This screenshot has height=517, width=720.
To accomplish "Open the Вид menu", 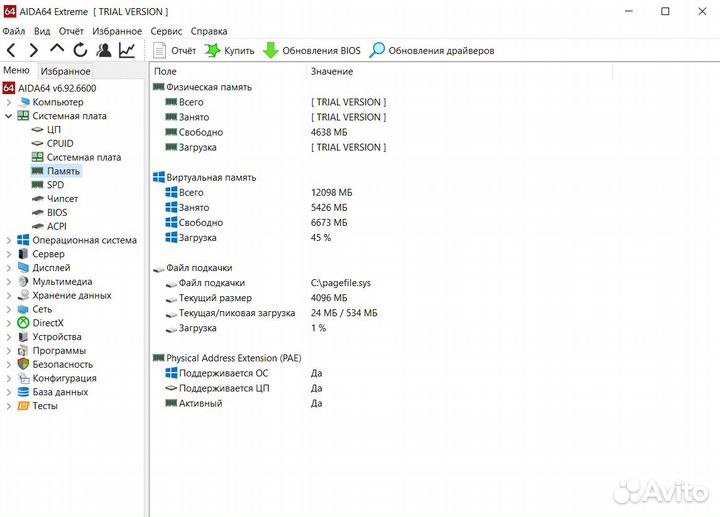I will click(42, 31).
